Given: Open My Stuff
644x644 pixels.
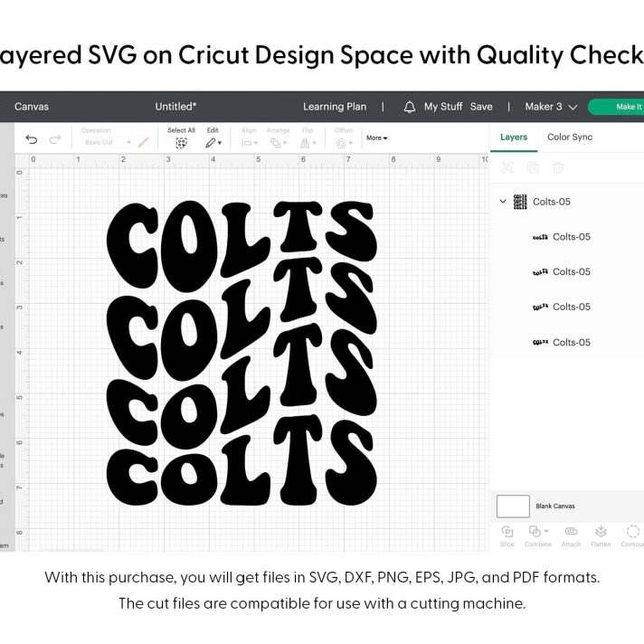Looking at the screenshot, I should [443, 107].
